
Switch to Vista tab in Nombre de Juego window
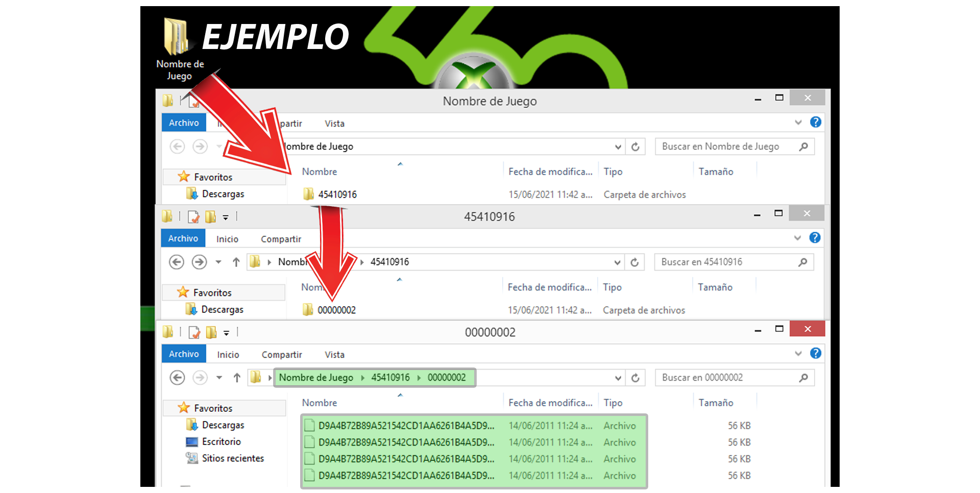pyautogui.click(x=334, y=124)
